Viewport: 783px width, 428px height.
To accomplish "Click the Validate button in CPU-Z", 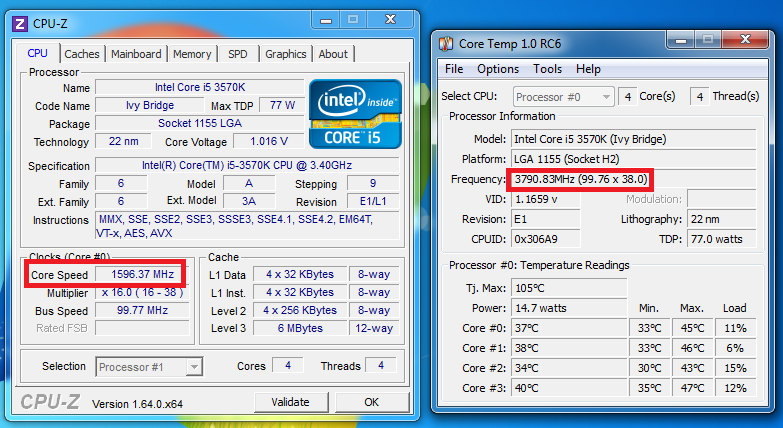I will [x=291, y=402].
